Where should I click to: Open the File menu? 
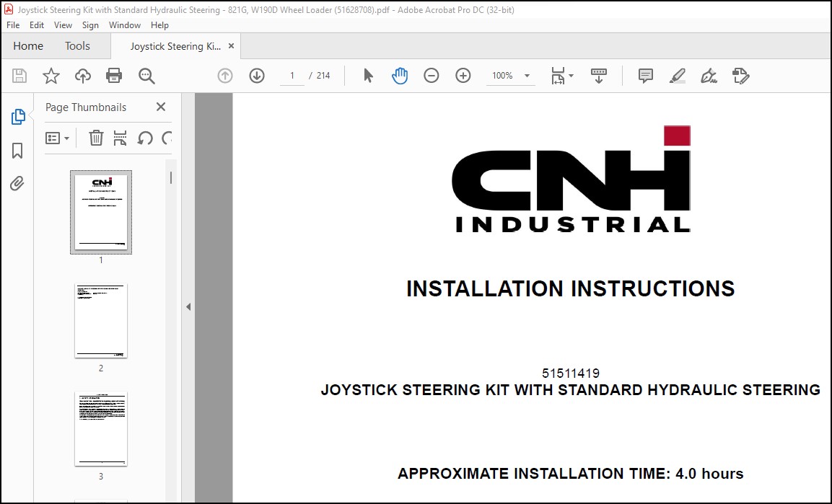[13, 25]
